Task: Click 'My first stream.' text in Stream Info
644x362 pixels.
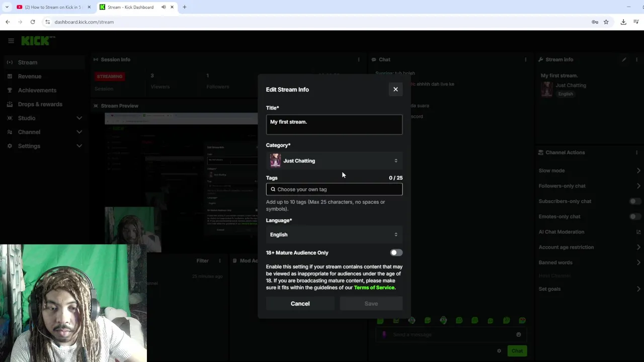Action: click(x=559, y=75)
